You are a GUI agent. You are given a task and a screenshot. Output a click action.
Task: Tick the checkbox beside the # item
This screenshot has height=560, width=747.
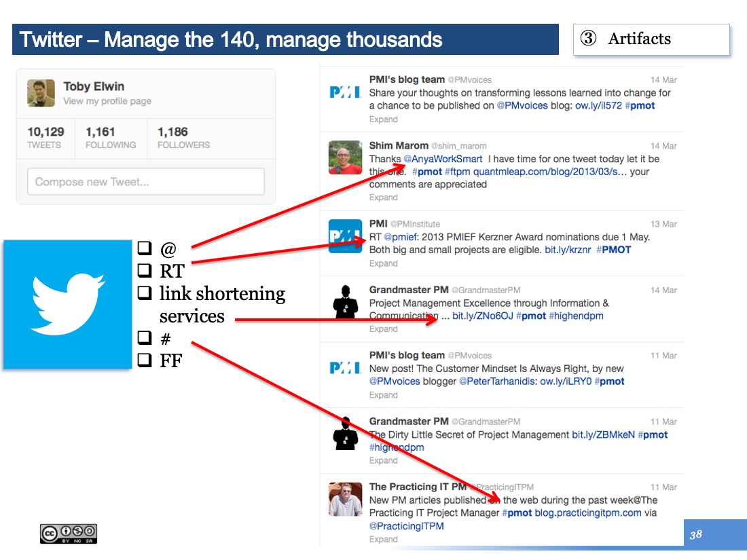click(x=145, y=337)
